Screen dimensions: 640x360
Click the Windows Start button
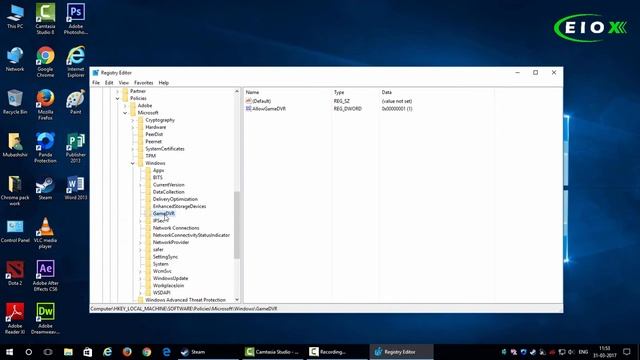coord(9,352)
